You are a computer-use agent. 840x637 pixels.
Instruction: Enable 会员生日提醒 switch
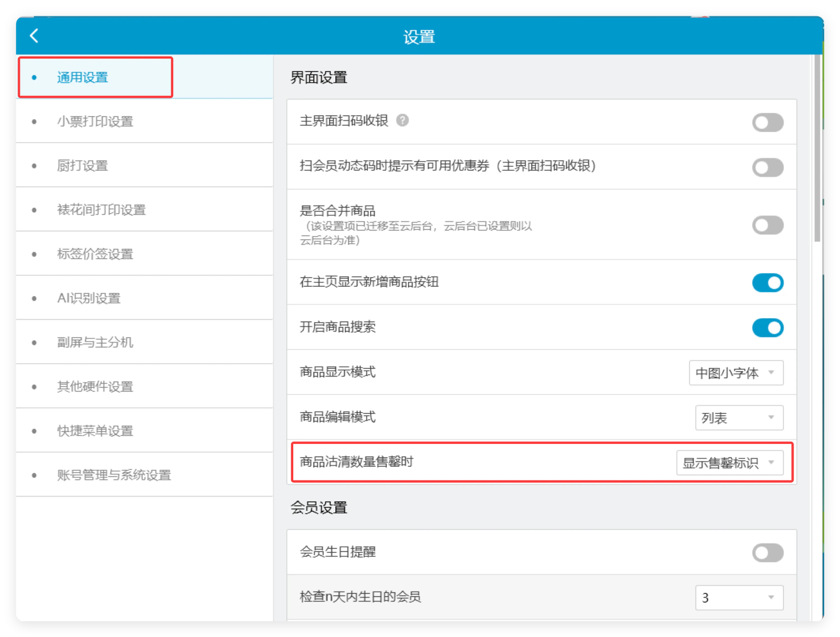(767, 553)
